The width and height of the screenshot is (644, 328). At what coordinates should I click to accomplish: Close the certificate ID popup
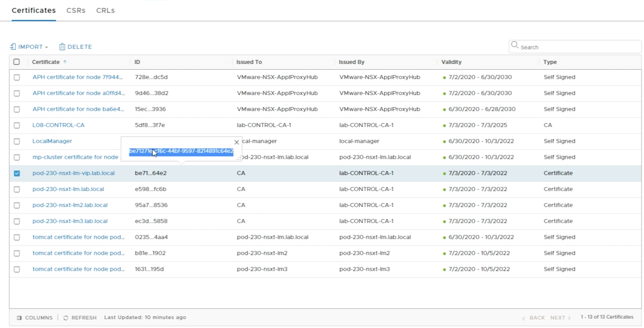point(236,142)
